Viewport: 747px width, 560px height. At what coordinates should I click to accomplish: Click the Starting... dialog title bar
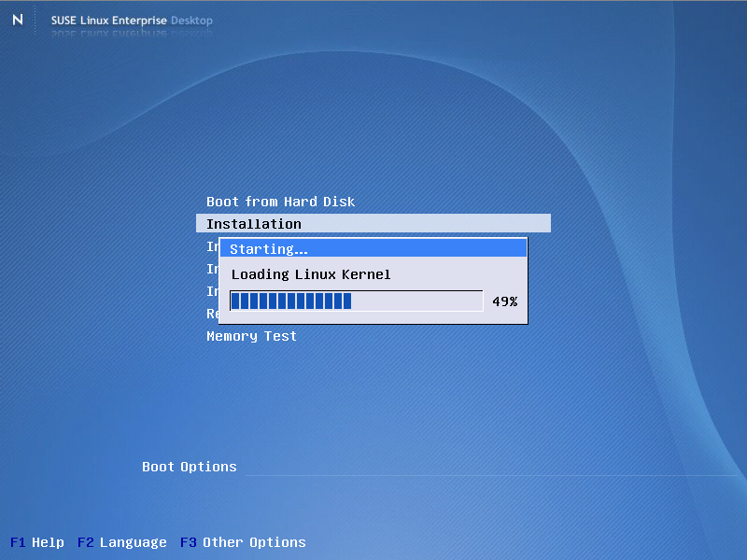373,248
